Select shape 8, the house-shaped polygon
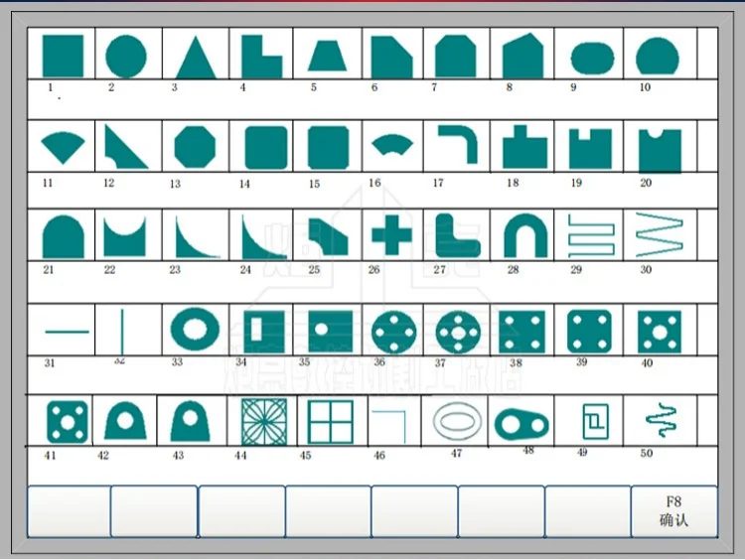This screenshot has height=560, width=745. (x=522, y=56)
